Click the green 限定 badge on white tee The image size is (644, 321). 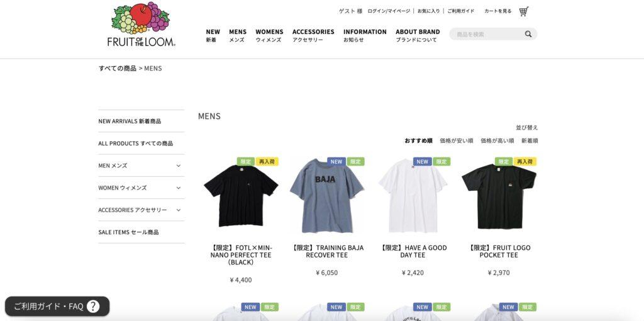click(x=441, y=162)
